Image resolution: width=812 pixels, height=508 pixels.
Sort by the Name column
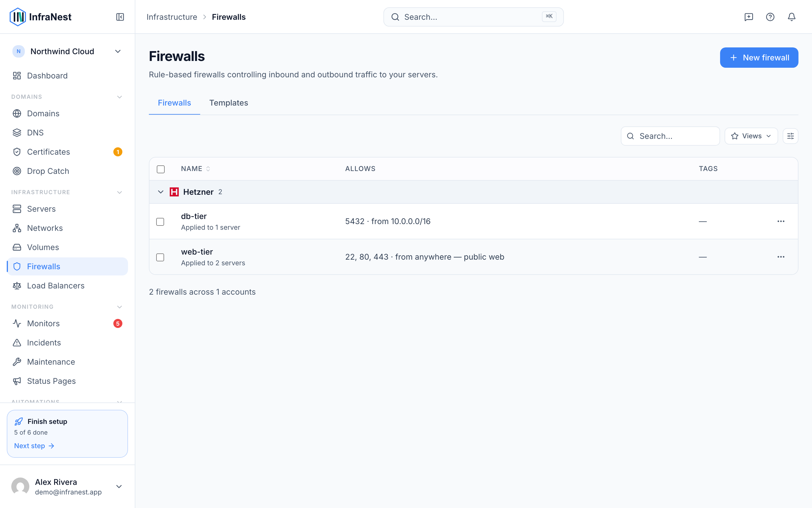(196, 169)
